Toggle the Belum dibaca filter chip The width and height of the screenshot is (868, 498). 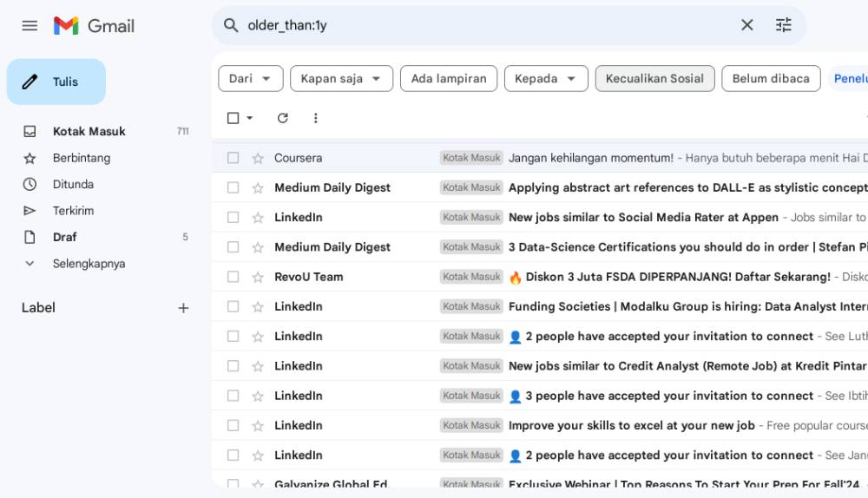coord(771,79)
